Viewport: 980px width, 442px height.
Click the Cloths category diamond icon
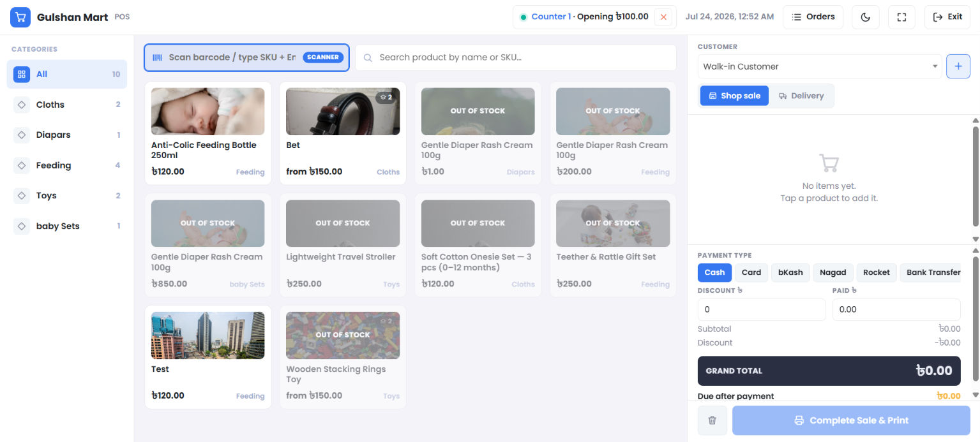click(22, 105)
